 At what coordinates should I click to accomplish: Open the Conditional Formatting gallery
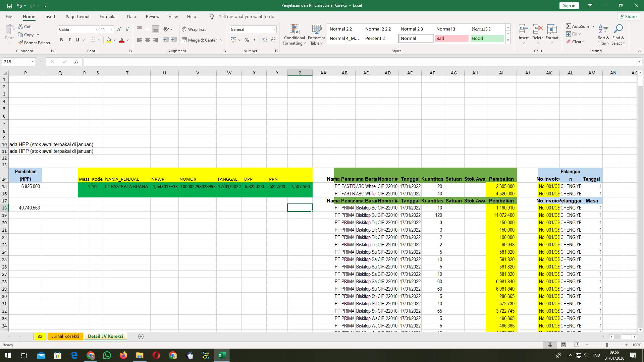click(294, 35)
